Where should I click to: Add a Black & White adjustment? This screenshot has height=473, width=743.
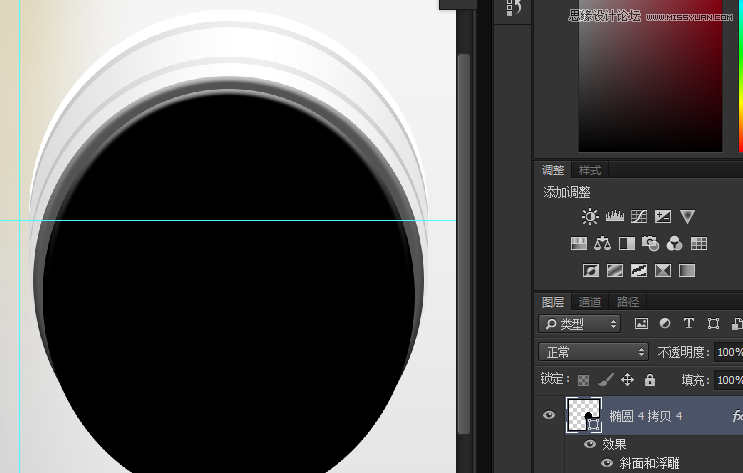pyautogui.click(x=627, y=244)
